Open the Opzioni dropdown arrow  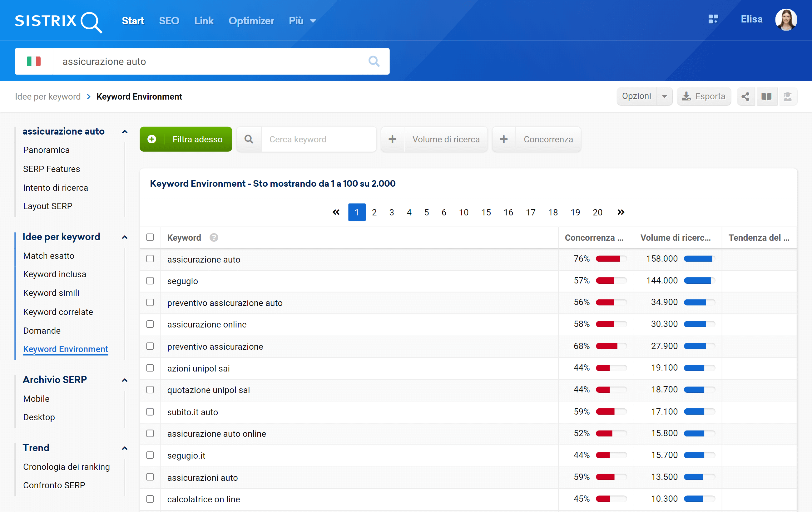[x=664, y=96]
